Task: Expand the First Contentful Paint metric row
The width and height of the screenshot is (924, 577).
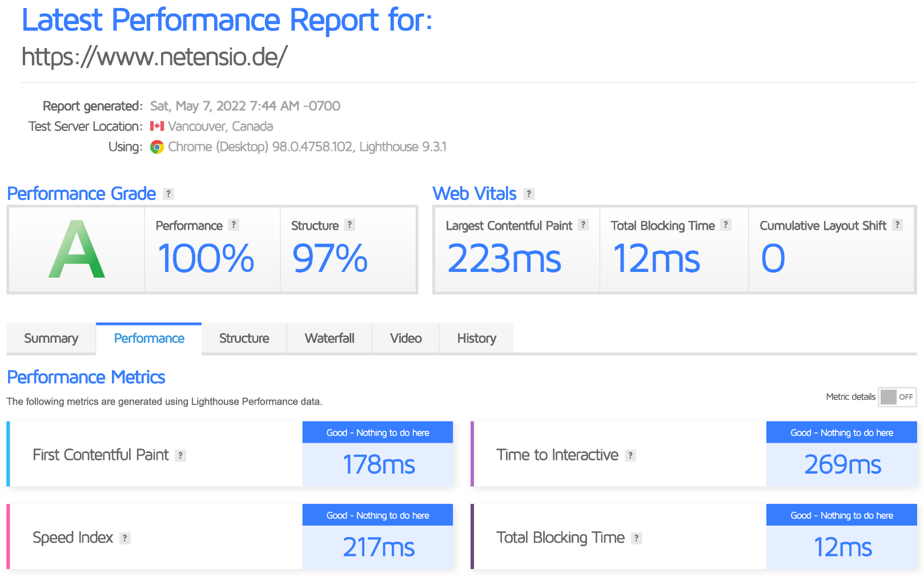Action: pos(230,454)
